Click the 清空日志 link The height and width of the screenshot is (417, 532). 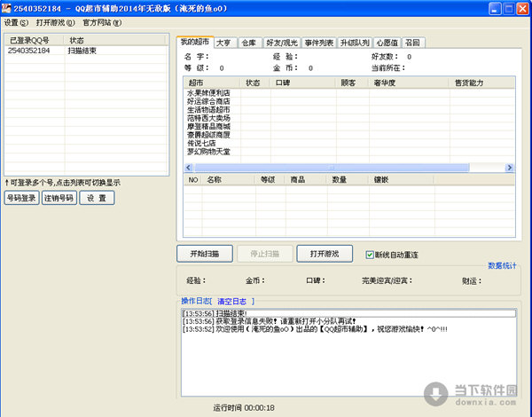tap(231, 301)
